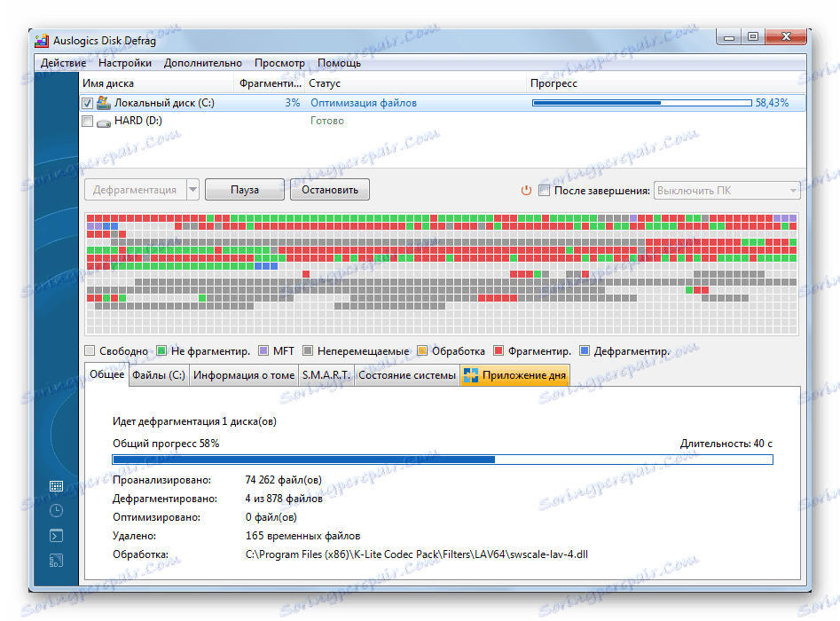Click the Фрагментир. red legend swatch

(x=499, y=351)
